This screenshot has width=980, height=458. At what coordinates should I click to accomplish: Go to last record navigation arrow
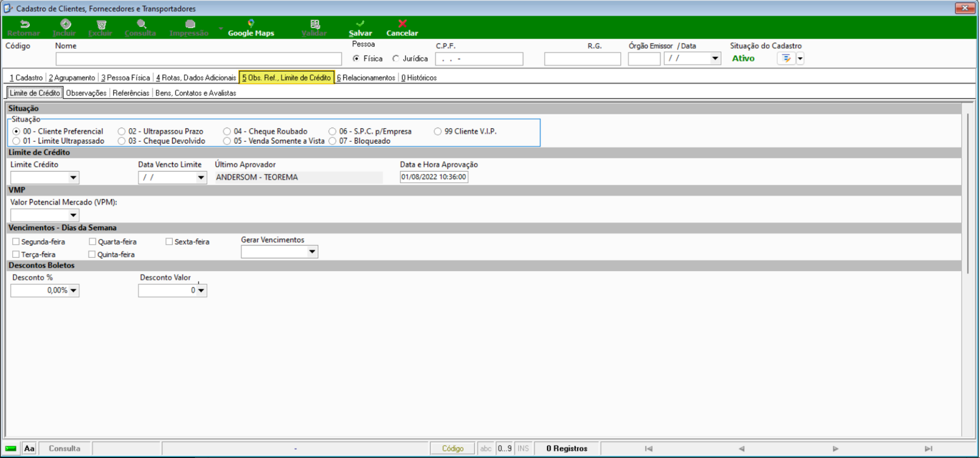pos(929,448)
